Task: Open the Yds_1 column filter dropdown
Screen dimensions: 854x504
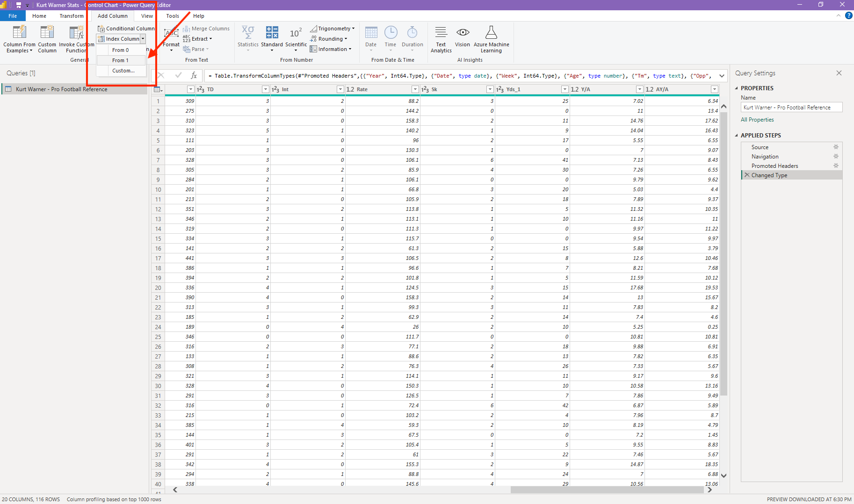Action: click(565, 89)
